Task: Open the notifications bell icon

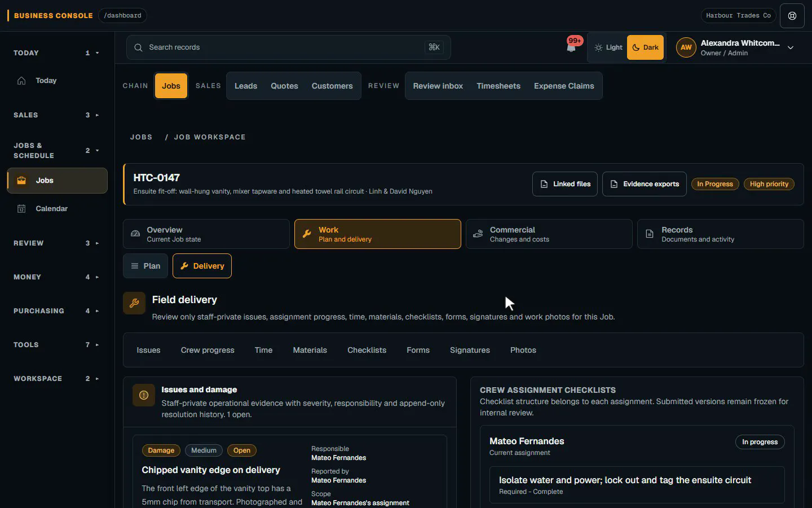Action: tap(571, 48)
